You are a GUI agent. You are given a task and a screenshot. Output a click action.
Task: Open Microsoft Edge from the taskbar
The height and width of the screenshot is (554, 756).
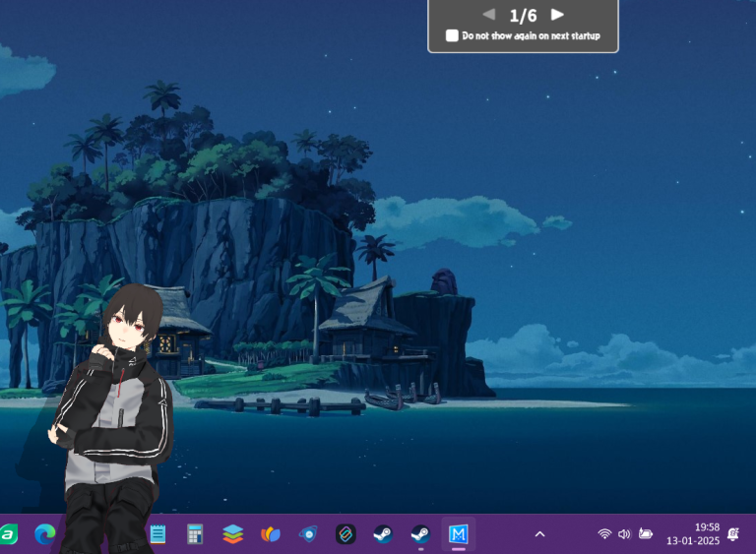point(45,534)
